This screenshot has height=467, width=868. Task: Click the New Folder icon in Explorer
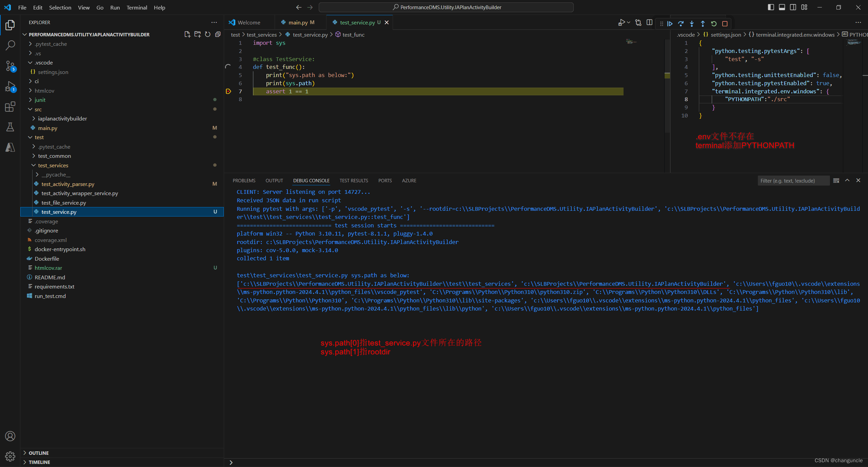pos(197,34)
